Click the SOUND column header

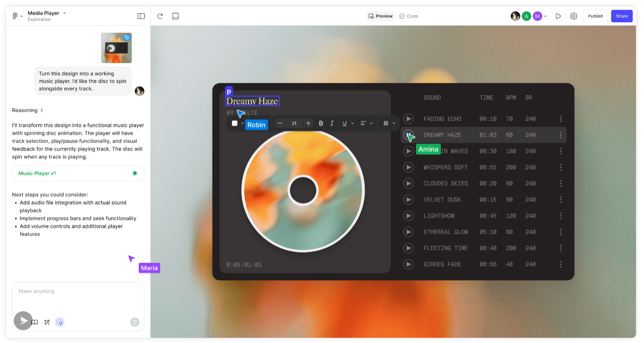tap(432, 98)
